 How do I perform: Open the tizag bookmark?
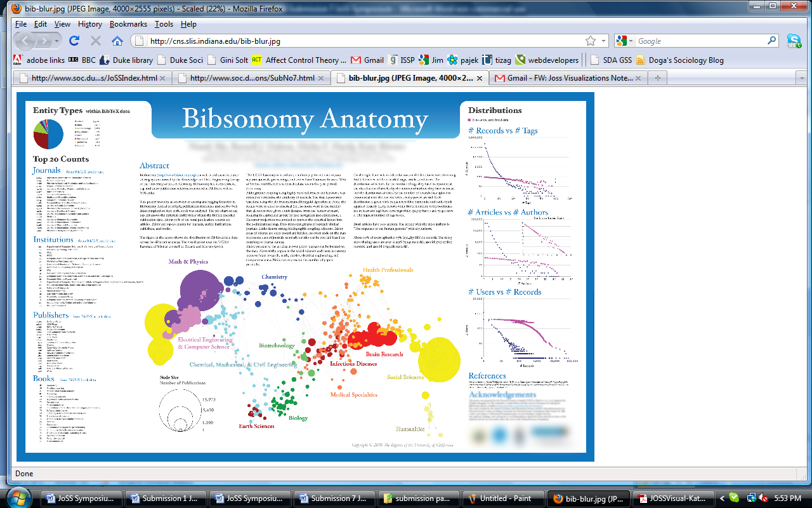coord(497,60)
